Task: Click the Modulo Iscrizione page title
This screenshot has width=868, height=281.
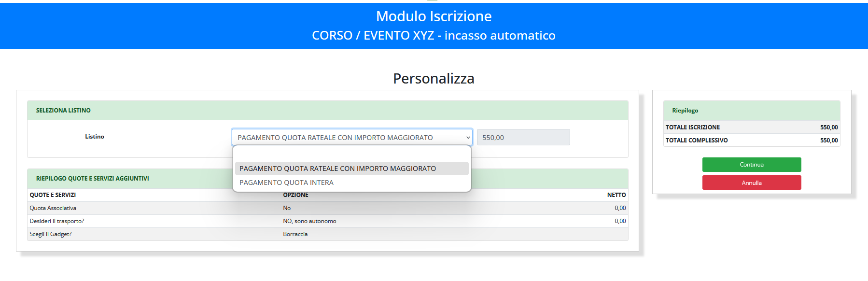Action: pos(434,16)
